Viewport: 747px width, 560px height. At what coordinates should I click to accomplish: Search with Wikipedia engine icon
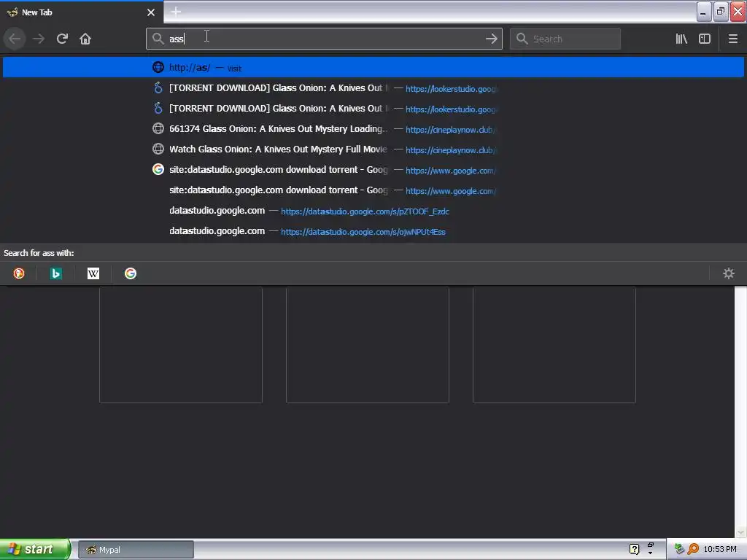click(93, 273)
